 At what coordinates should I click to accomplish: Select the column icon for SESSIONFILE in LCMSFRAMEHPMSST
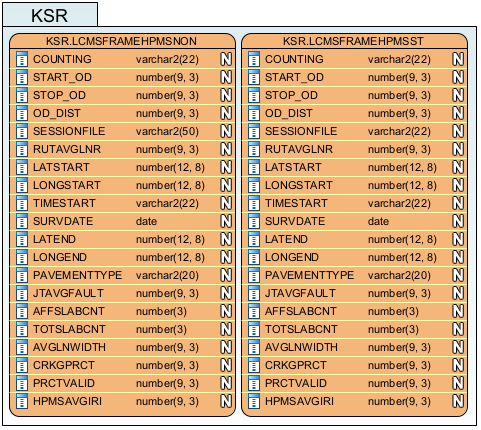254,131
